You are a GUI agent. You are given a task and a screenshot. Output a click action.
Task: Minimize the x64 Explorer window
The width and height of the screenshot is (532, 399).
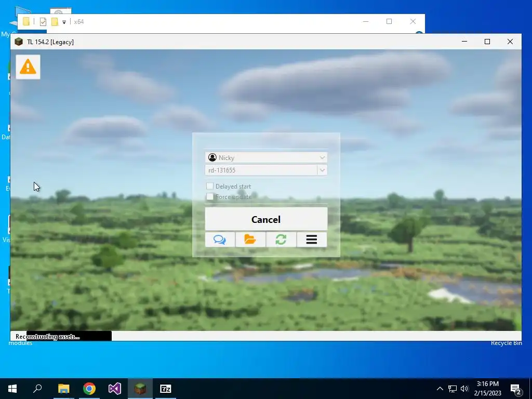[365, 21]
